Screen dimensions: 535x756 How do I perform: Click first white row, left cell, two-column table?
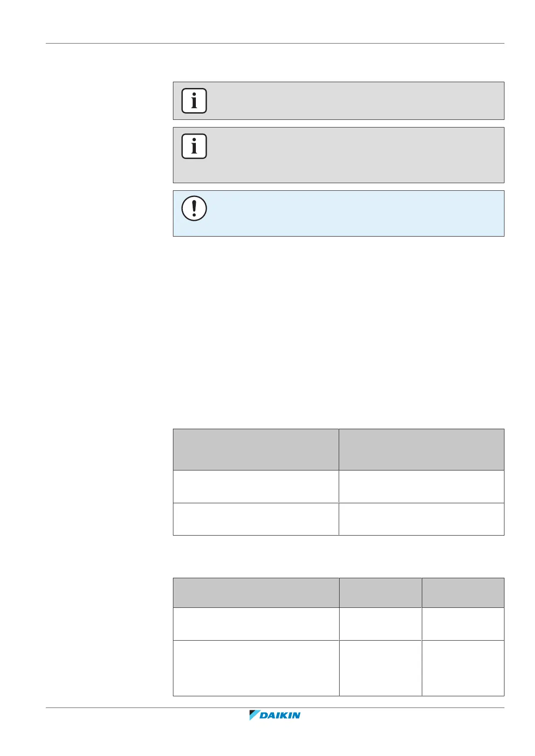click(x=256, y=486)
